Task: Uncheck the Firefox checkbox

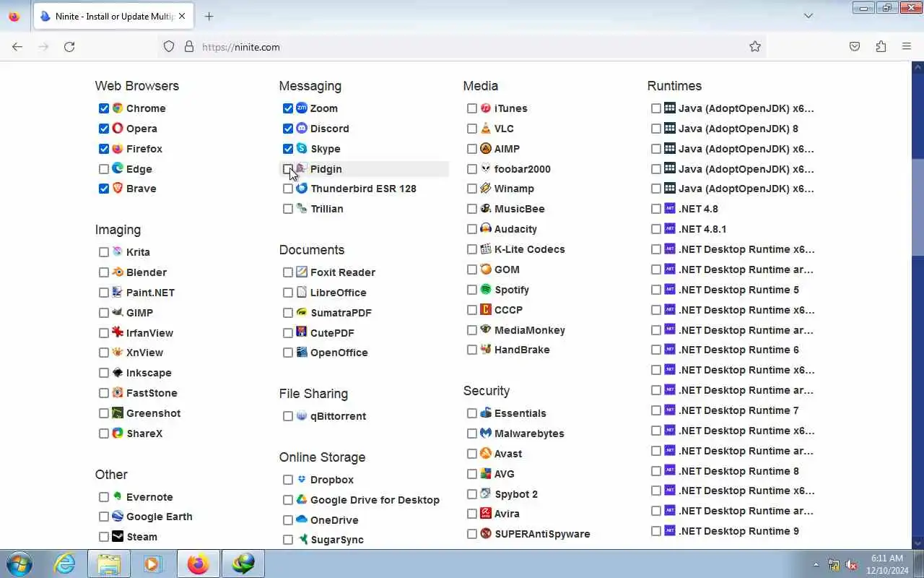Action: click(104, 149)
